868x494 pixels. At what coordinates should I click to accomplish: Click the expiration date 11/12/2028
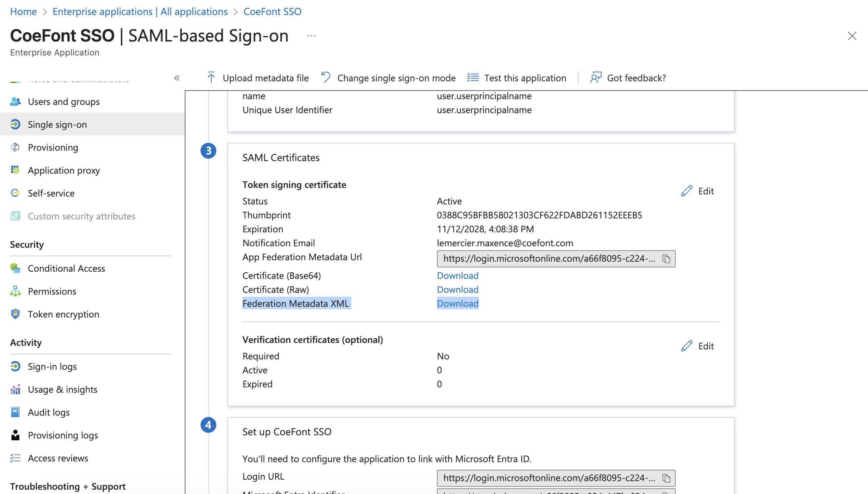(485, 229)
